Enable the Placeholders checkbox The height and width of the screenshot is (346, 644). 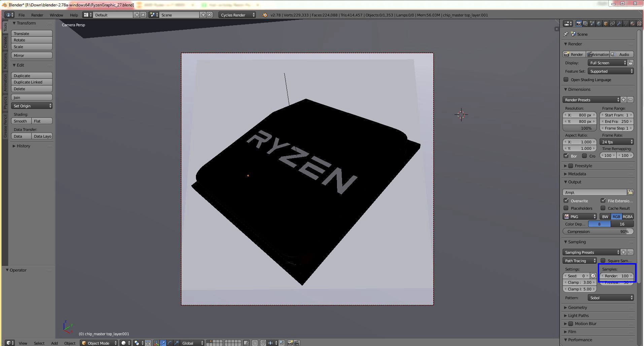tap(566, 208)
